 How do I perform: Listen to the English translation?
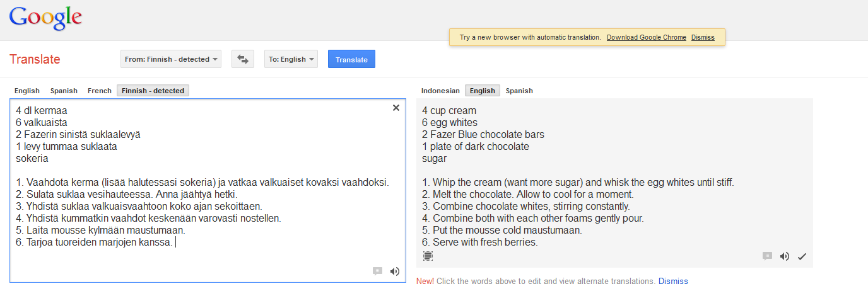click(785, 256)
